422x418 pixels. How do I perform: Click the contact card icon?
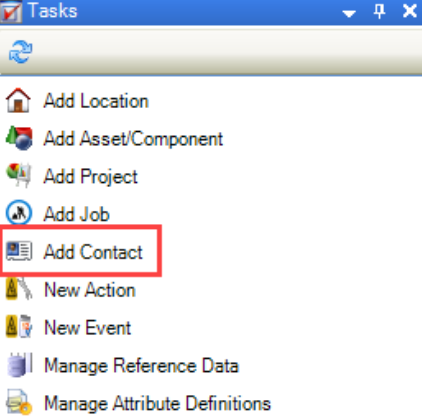point(19,251)
